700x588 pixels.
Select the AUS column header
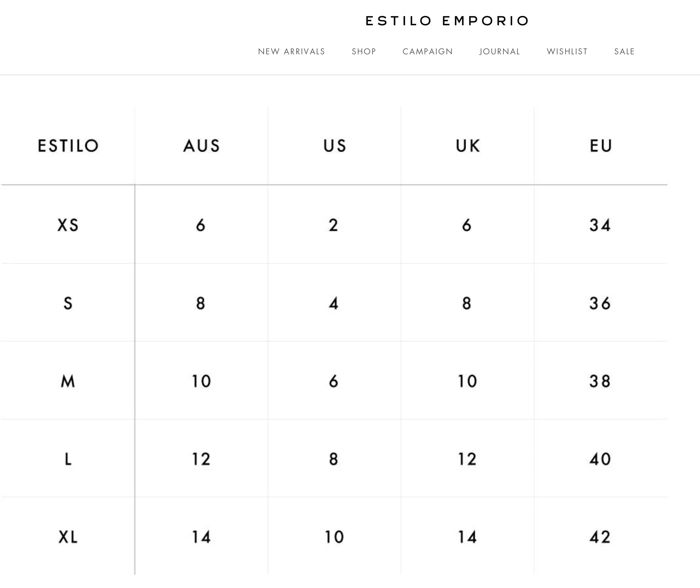(201, 146)
